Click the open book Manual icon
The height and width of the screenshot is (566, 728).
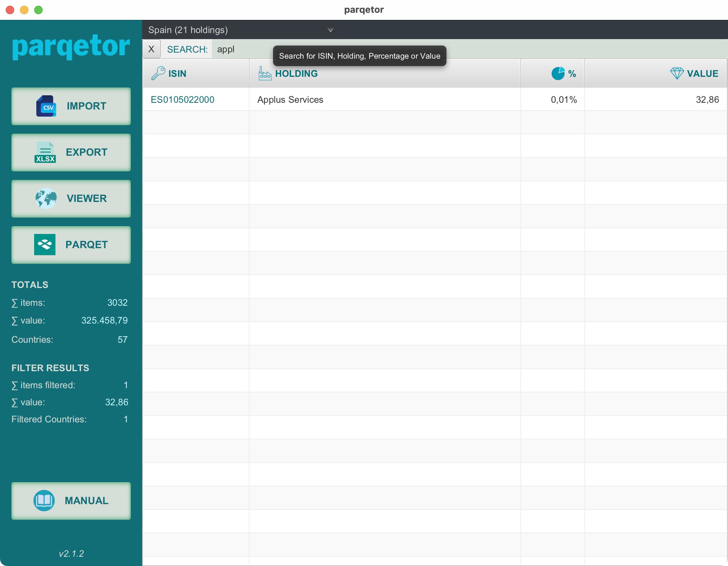click(x=44, y=501)
